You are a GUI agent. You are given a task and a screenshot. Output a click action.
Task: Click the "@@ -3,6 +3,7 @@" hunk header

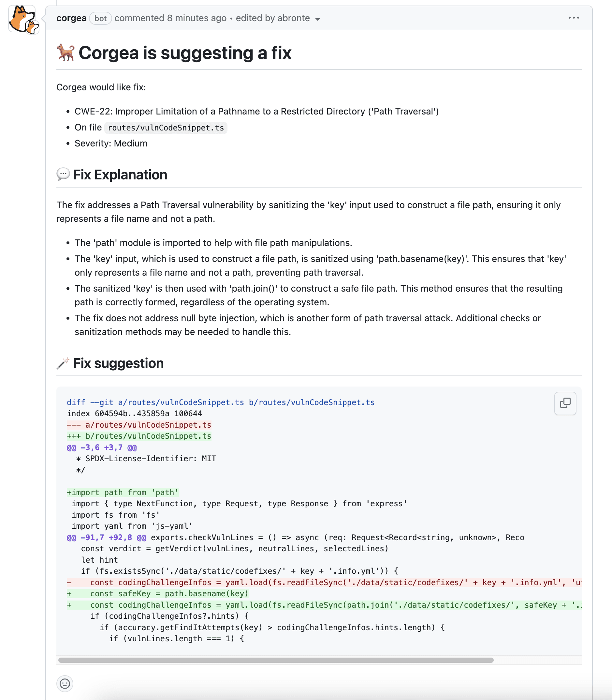102,448
